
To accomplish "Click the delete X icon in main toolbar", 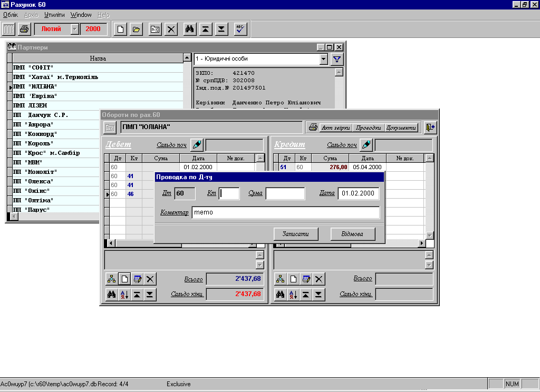I will 171,30.
